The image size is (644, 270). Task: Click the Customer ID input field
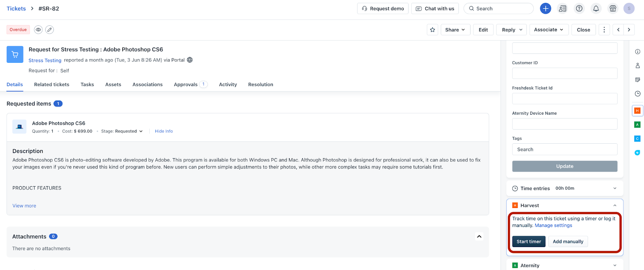click(565, 73)
